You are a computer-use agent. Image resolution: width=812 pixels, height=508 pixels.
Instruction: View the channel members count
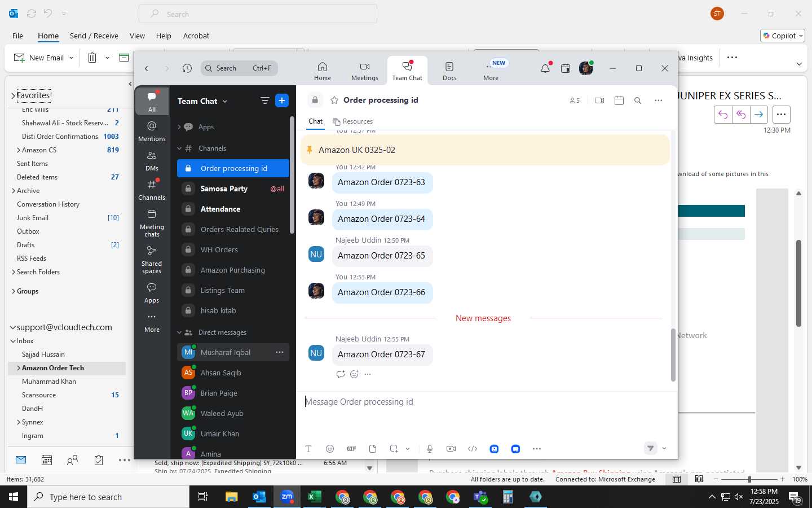[x=575, y=100]
